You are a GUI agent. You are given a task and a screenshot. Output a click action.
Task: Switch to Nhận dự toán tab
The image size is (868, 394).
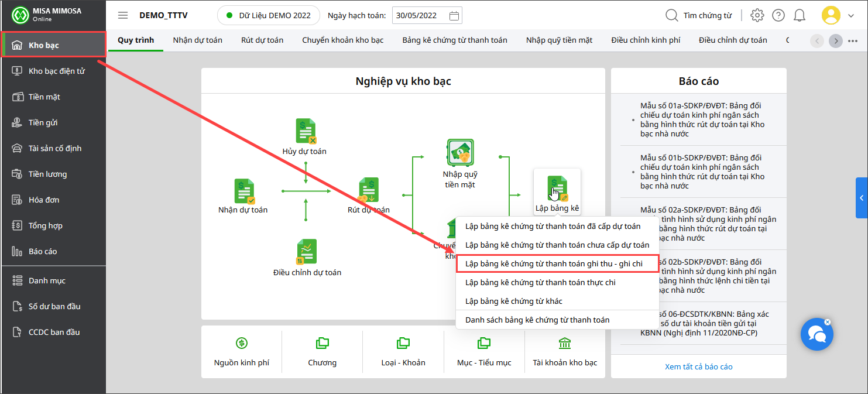coord(197,40)
